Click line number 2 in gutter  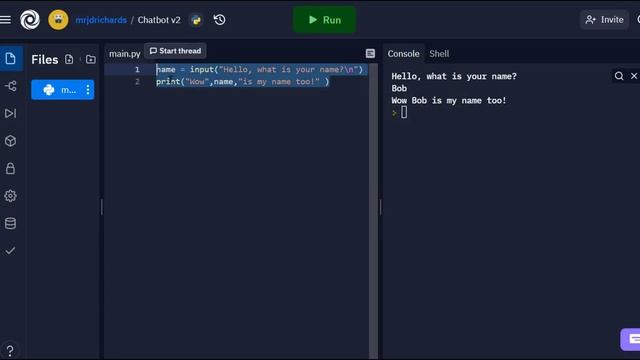pyautogui.click(x=138, y=82)
